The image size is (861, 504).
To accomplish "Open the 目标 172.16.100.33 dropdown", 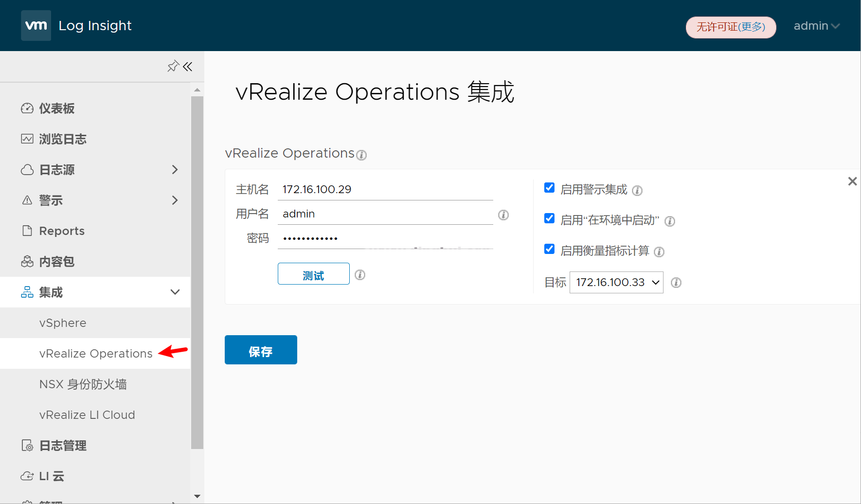I will click(616, 283).
